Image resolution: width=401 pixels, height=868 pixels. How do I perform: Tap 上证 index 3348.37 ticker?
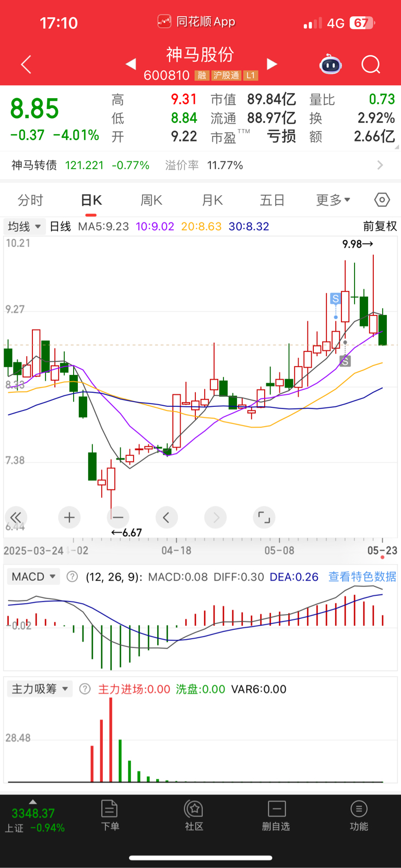[34, 820]
